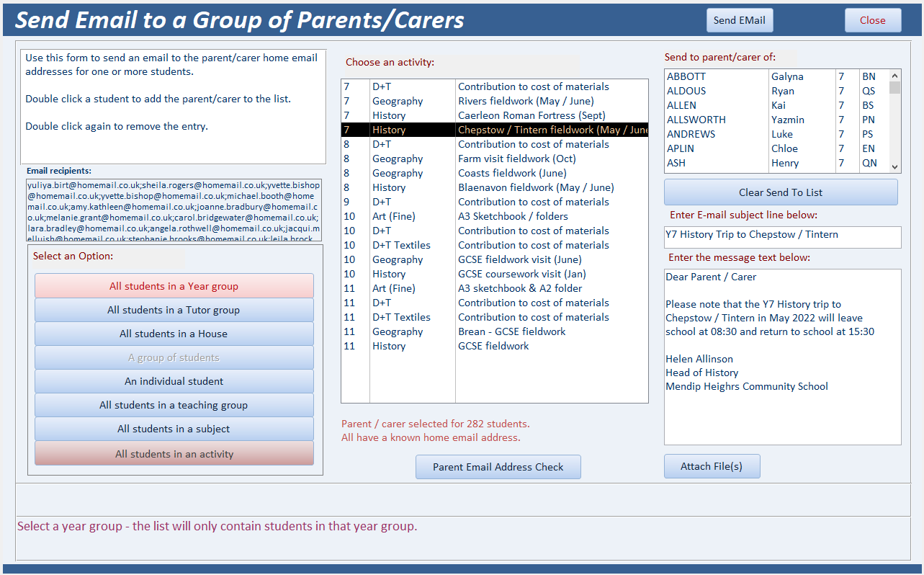Select An individual student option
Image resolution: width=924 pixels, height=575 pixels.
[x=174, y=381]
